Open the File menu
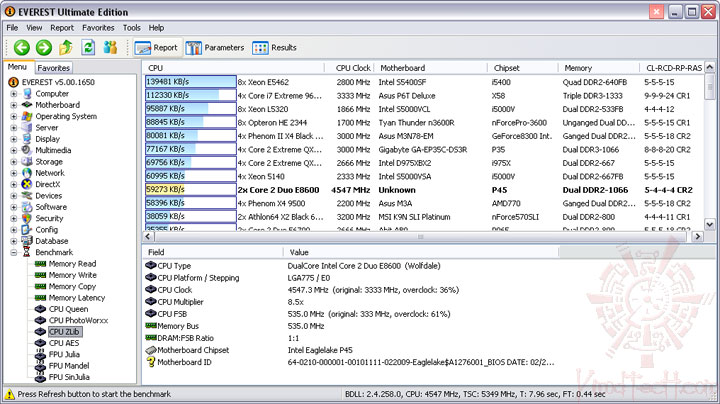The height and width of the screenshot is (404, 720). tap(12, 28)
